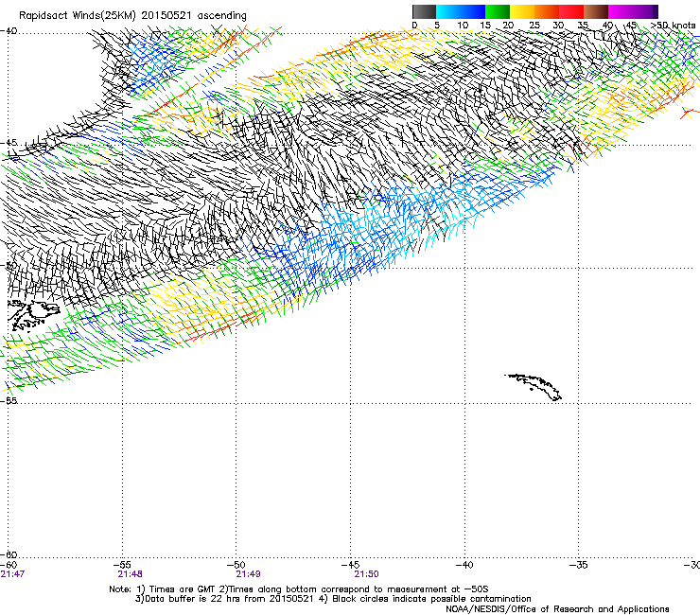Click the -35 longitude axis label
Image resolution: width=700 pixels, height=615 pixels.
tap(578, 565)
